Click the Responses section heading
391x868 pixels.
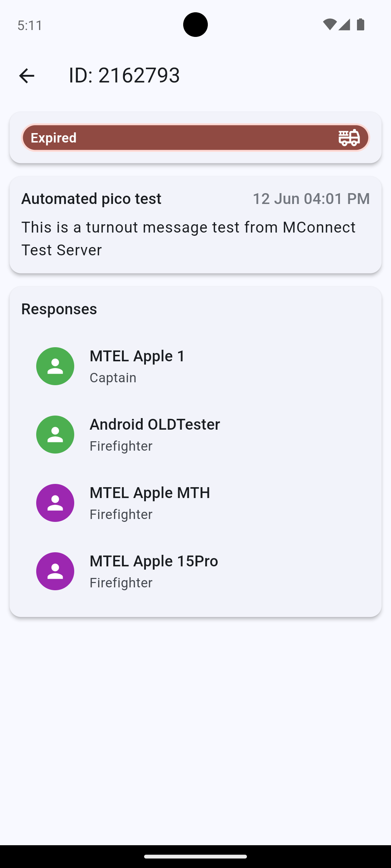(59, 309)
